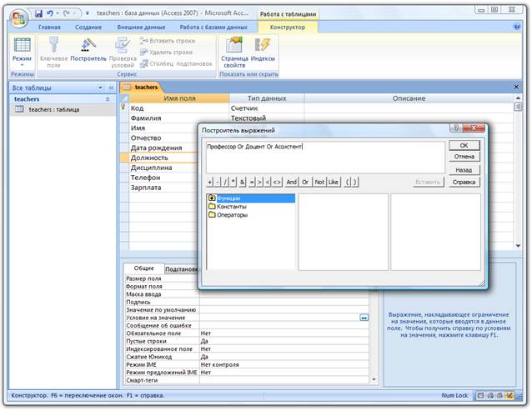Collapse the teachers group in navigation pane
Screen dimensions: 532x411
pyautogui.click(x=107, y=98)
